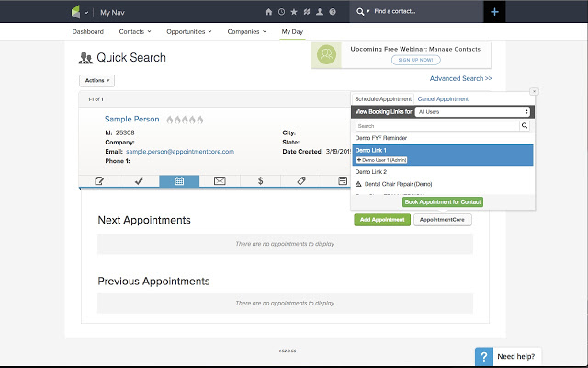Select the My Day tab
This screenshot has width=588, height=368.
pos(292,31)
